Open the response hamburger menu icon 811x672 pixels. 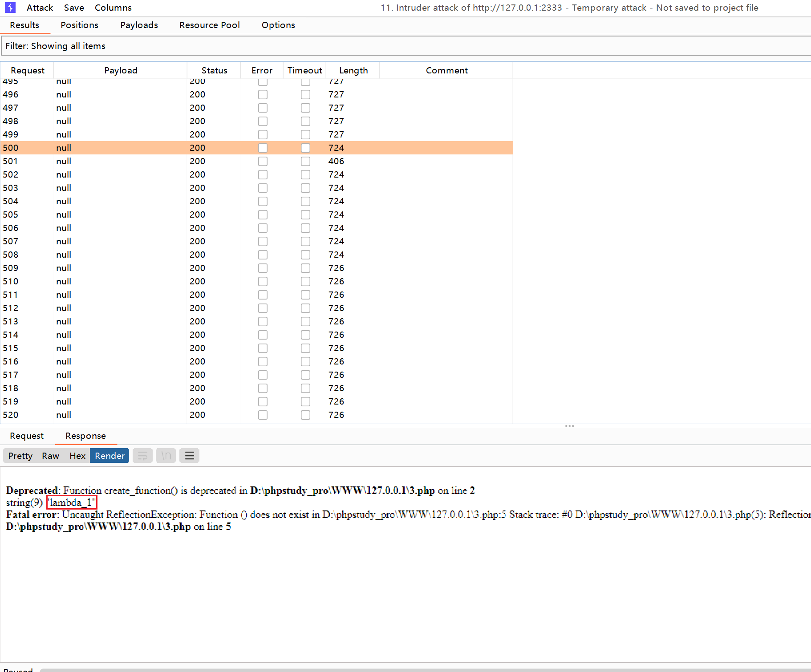click(x=189, y=456)
